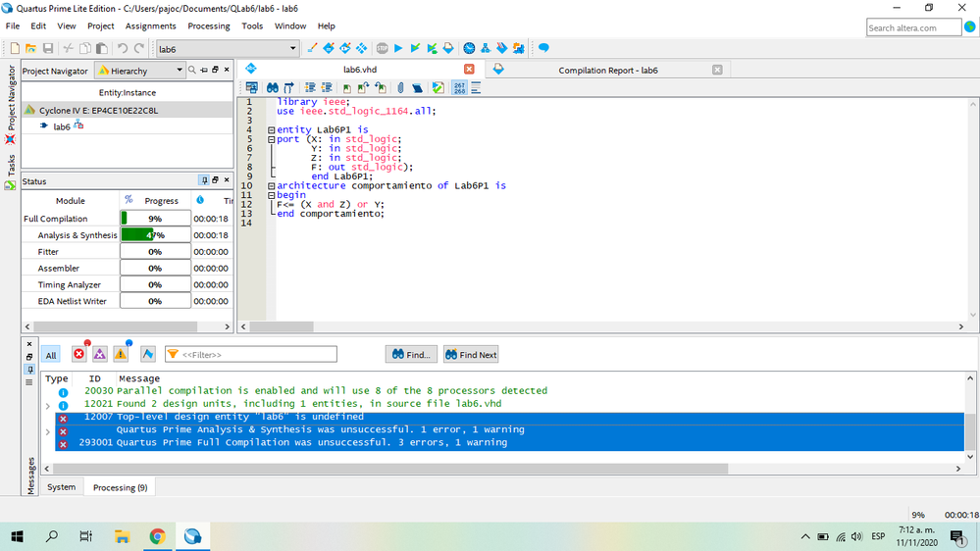
Task: Open the lab6 project dropdown in toolbar
Action: click(x=292, y=49)
